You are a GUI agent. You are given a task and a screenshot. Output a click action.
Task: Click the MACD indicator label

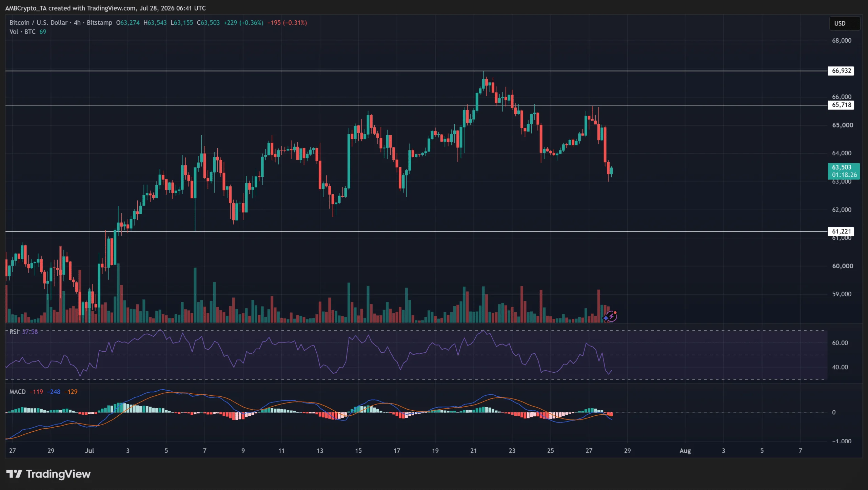tap(17, 392)
